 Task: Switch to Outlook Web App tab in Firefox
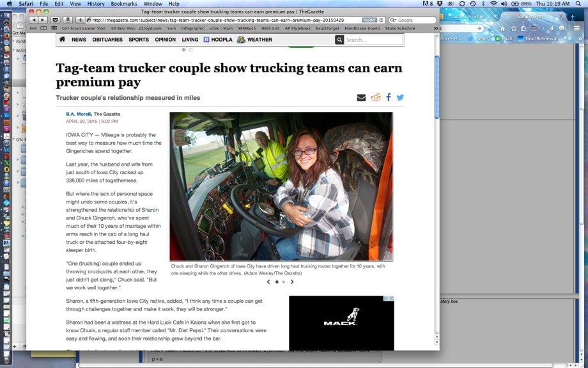[x=468, y=17]
